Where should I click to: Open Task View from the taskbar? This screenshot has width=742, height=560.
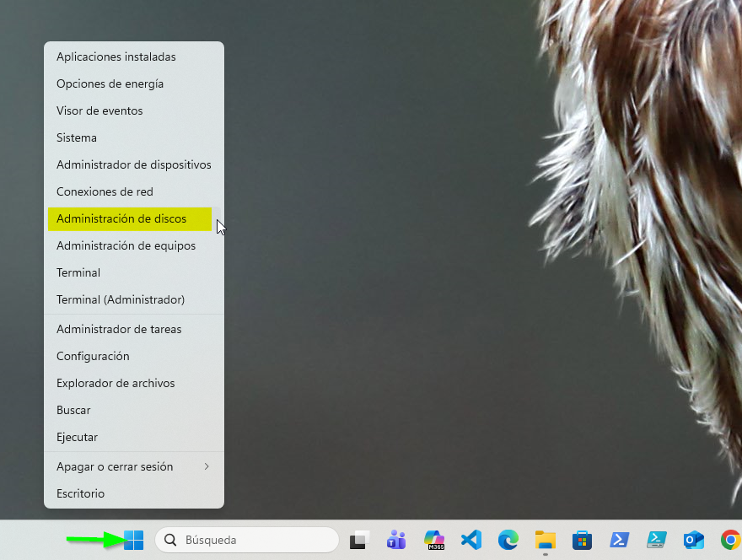tap(359, 540)
